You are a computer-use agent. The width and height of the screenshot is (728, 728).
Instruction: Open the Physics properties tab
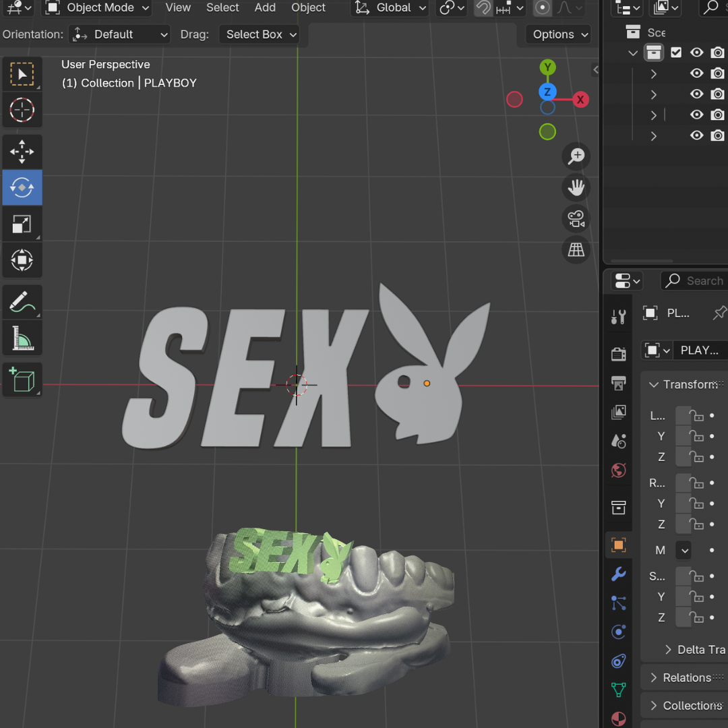(x=618, y=632)
